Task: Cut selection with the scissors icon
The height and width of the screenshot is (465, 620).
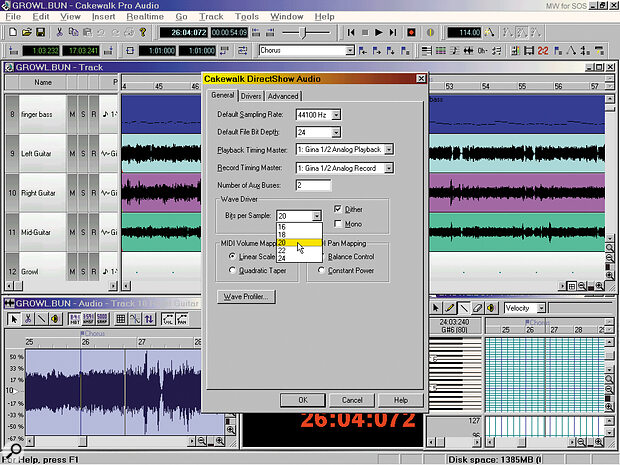Action: (59, 32)
